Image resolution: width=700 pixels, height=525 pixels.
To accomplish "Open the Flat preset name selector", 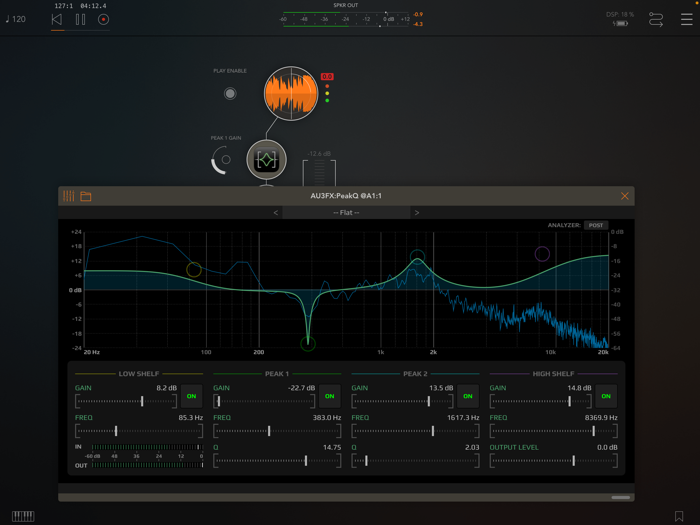I will click(x=346, y=213).
